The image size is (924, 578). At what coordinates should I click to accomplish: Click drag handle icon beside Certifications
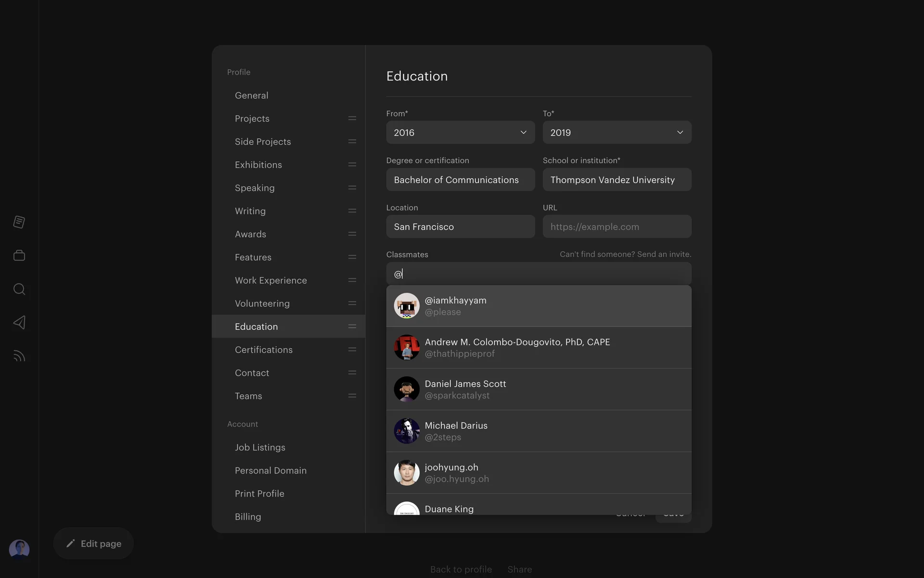(352, 350)
